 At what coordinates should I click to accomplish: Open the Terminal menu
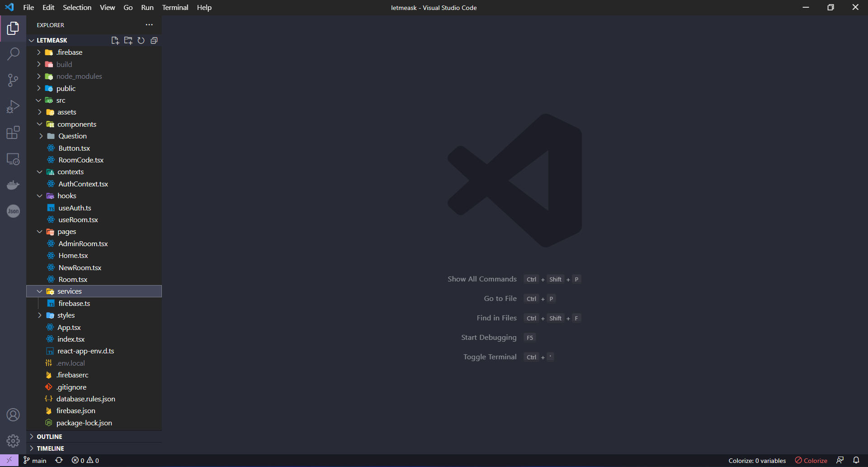pyautogui.click(x=175, y=7)
